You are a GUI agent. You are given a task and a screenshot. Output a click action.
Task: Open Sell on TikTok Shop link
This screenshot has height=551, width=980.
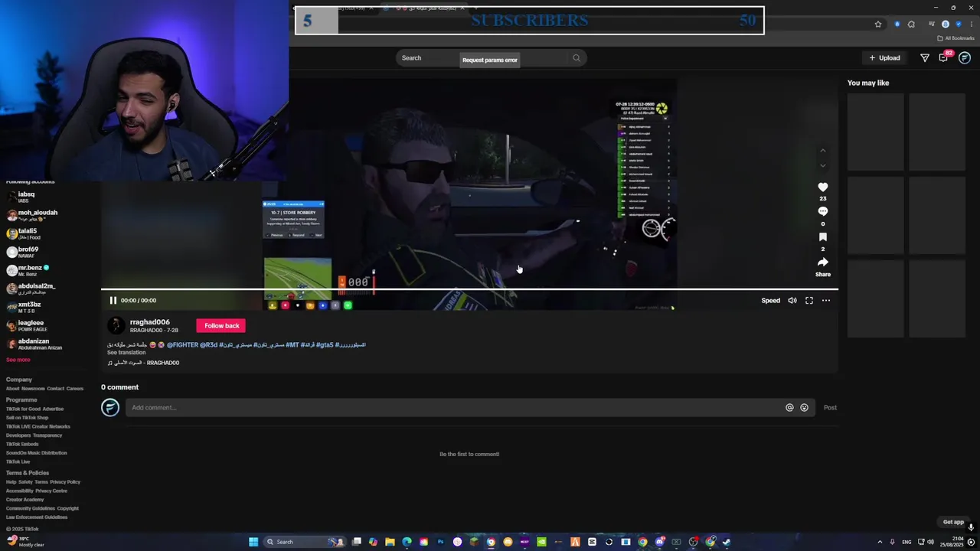tap(27, 418)
